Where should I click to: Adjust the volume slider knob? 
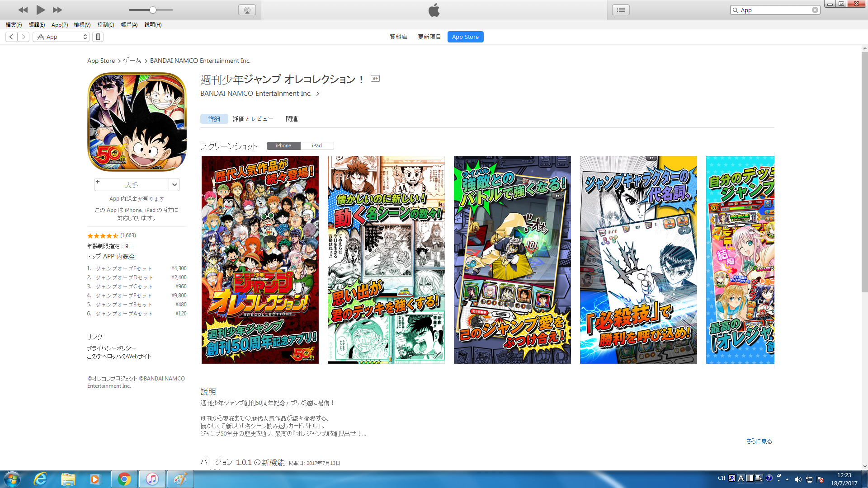pyautogui.click(x=153, y=10)
